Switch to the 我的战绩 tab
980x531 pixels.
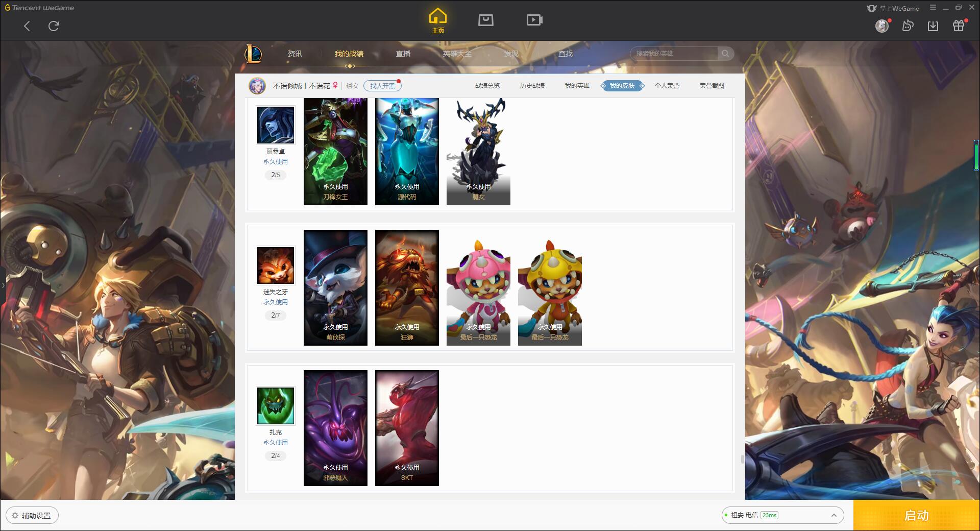(349, 54)
